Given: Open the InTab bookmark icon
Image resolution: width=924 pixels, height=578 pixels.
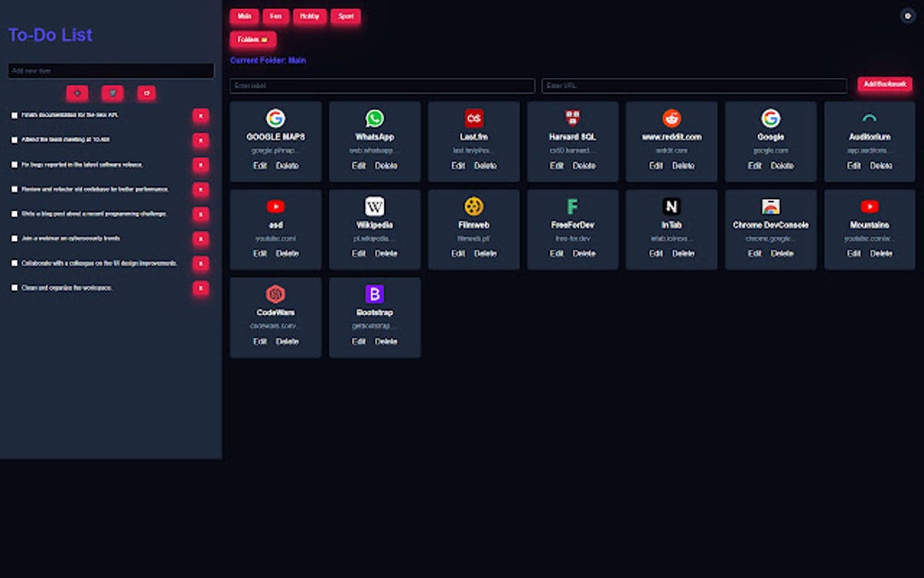Looking at the screenshot, I should pos(671,207).
